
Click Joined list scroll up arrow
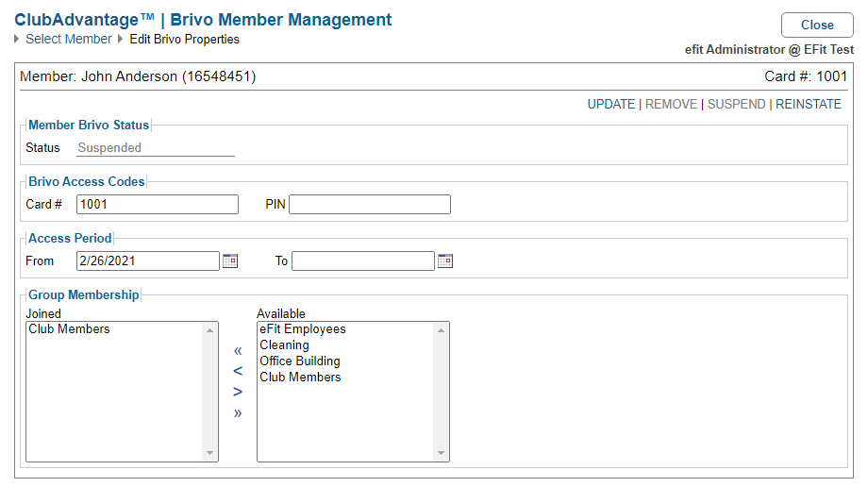click(209, 330)
